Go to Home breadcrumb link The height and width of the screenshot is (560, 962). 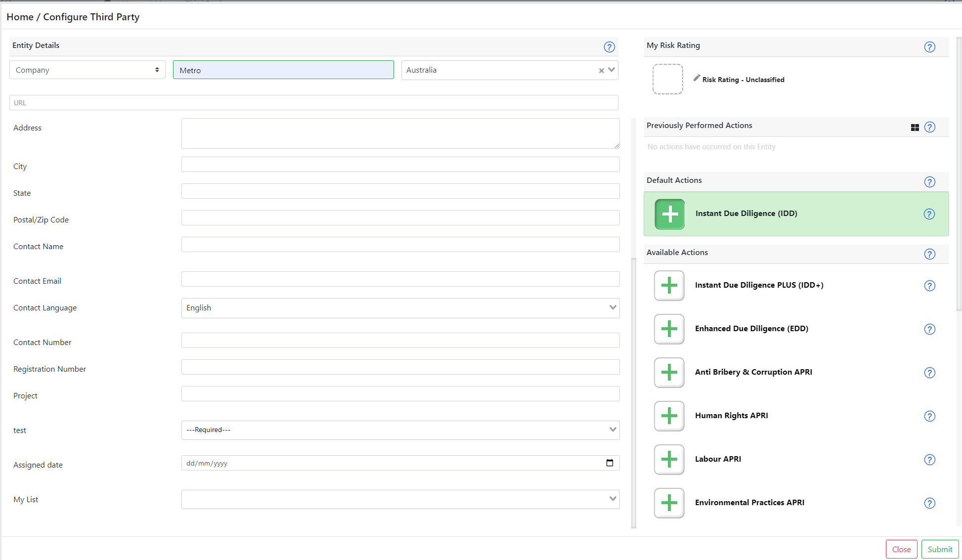click(20, 17)
